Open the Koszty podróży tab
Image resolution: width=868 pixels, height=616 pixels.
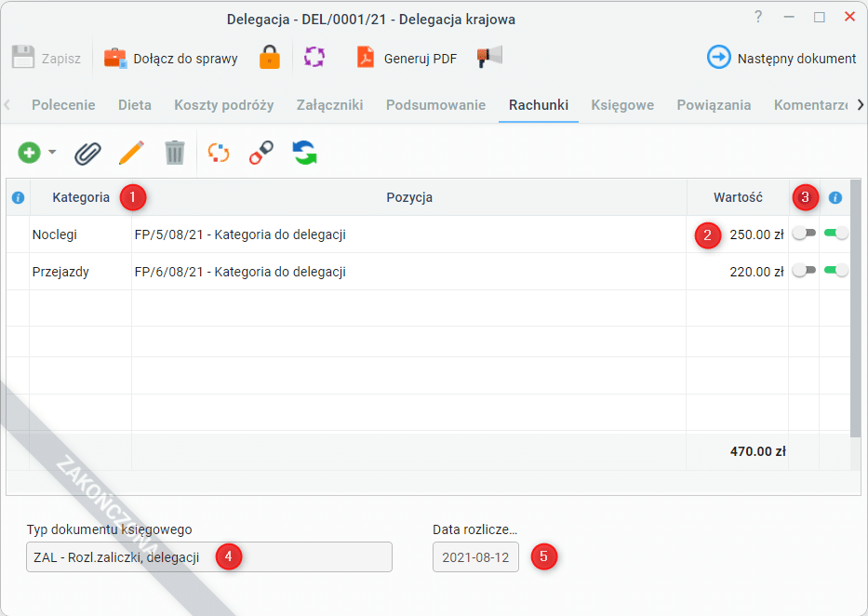223,105
